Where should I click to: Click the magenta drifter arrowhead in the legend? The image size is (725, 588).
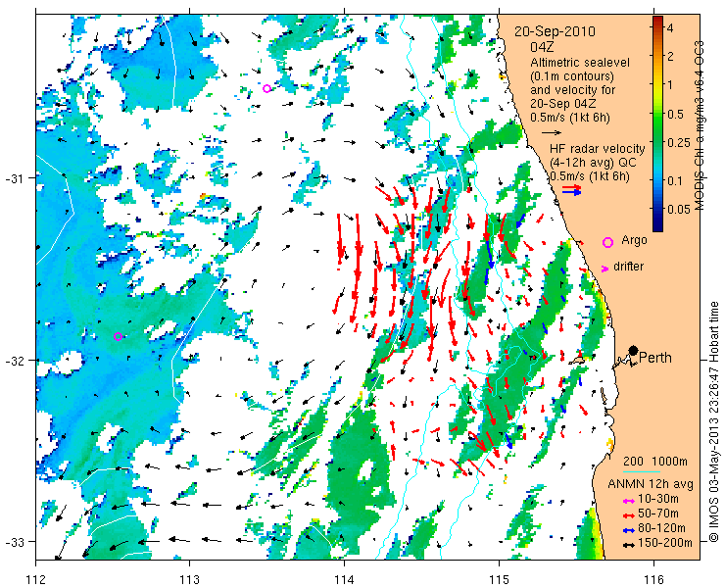click(604, 269)
